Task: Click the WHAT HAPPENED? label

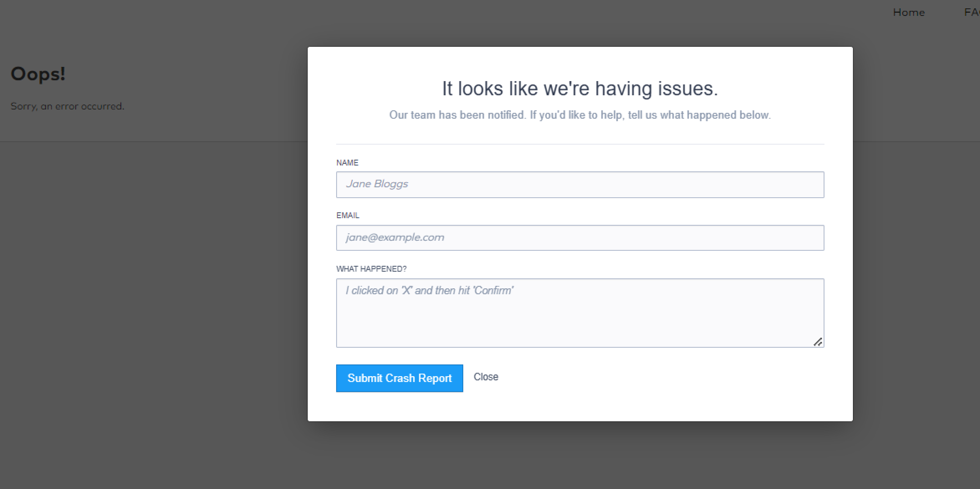Action: point(371,269)
